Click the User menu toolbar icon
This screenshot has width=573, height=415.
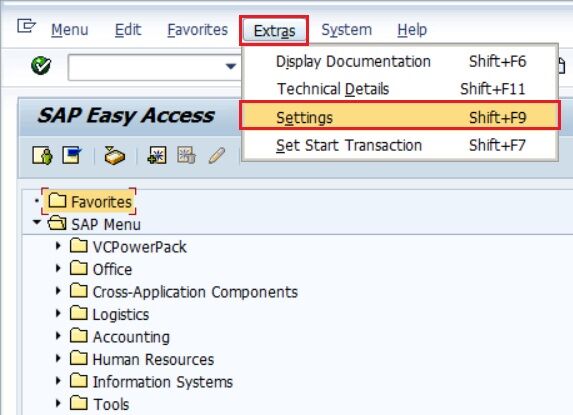[x=42, y=156]
